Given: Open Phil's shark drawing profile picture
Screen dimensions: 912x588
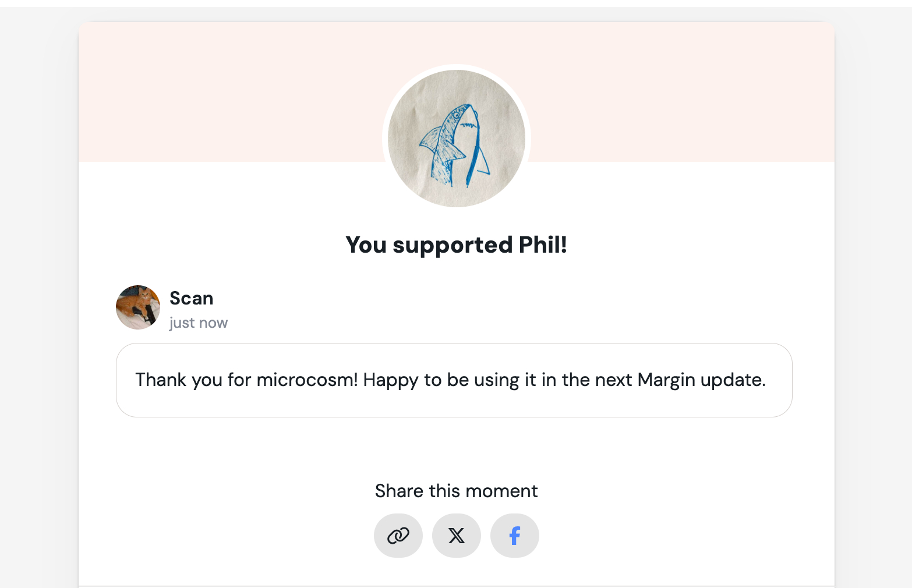Looking at the screenshot, I should point(457,139).
